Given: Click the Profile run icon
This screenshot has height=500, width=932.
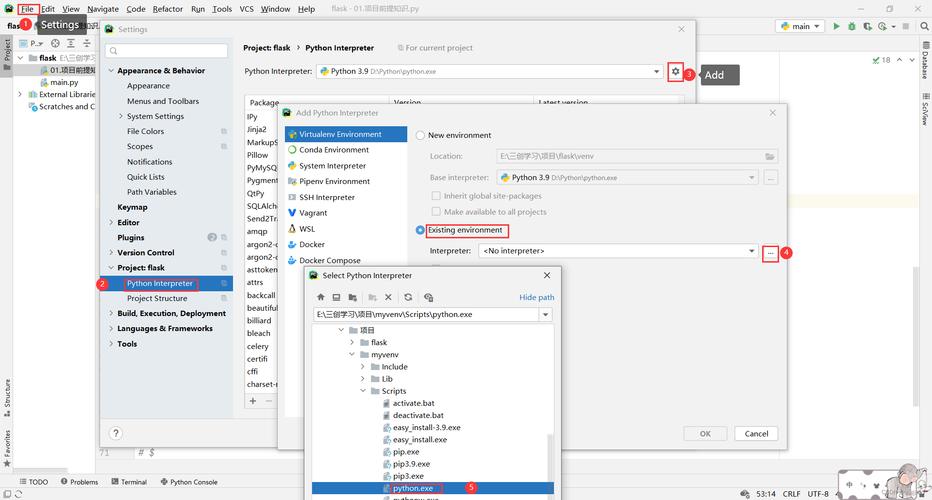Looking at the screenshot, I should click(883, 26).
